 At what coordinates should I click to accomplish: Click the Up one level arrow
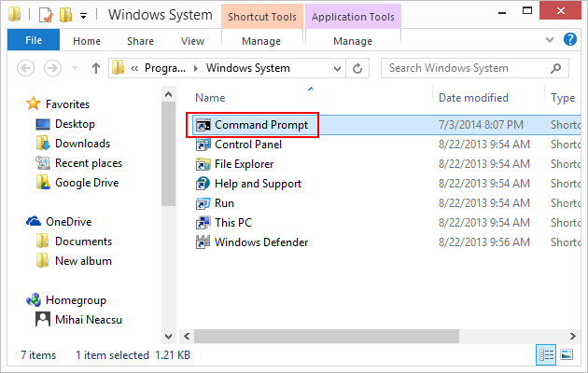[96, 68]
